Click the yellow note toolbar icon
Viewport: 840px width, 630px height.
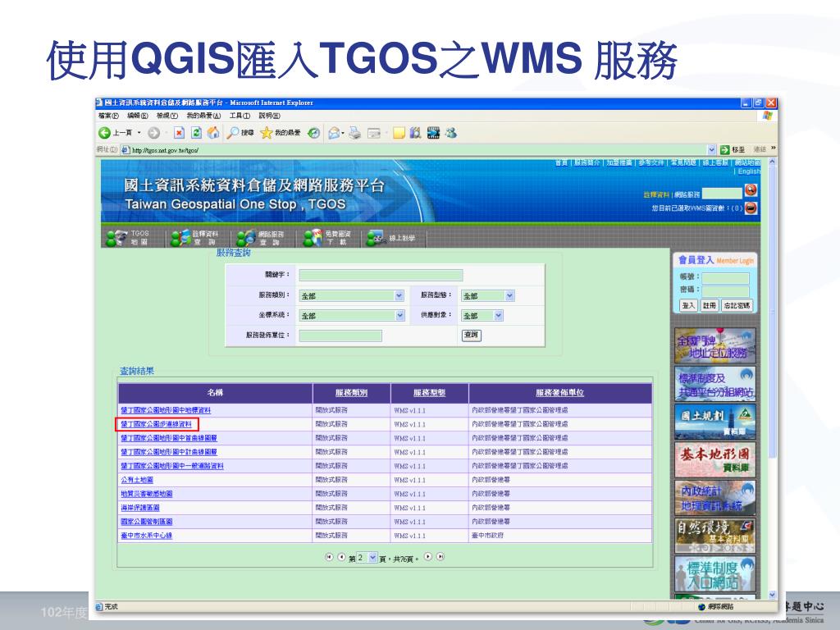pyautogui.click(x=399, y=133)
